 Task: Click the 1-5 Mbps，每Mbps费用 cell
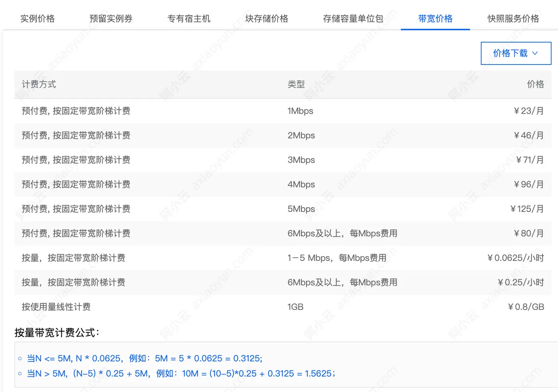[x=337, y=258]
